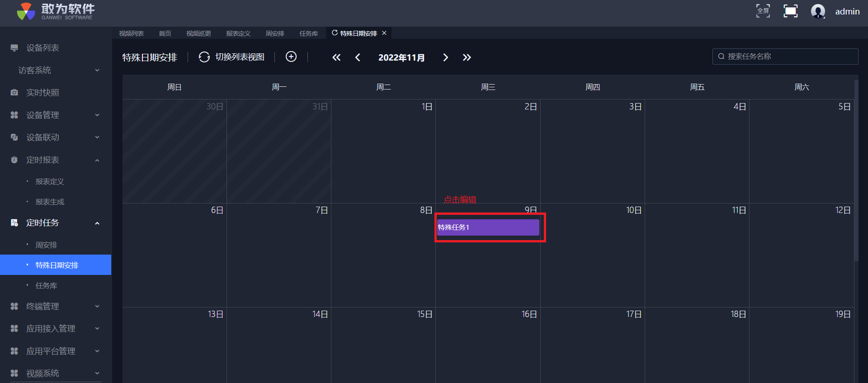Select the grayed 31日 calendar cell
Viewport: 868px width, 383px height.
(279, 151)
